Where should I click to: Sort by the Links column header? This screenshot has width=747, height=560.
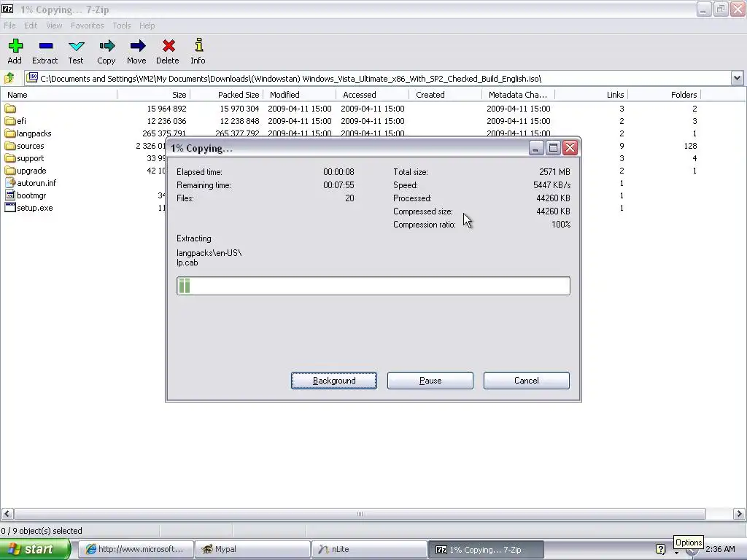click(x=591, y=95)
